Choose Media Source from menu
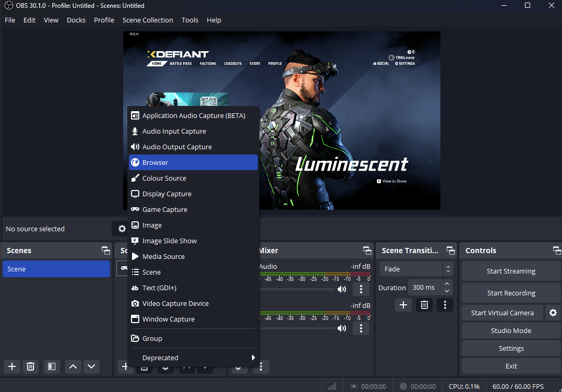 [x=193, y=256]
